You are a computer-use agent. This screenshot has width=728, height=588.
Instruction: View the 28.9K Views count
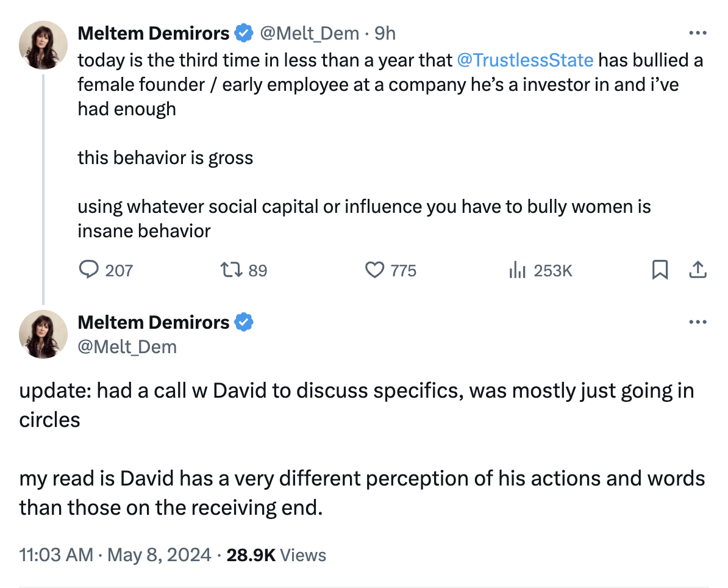276,555
